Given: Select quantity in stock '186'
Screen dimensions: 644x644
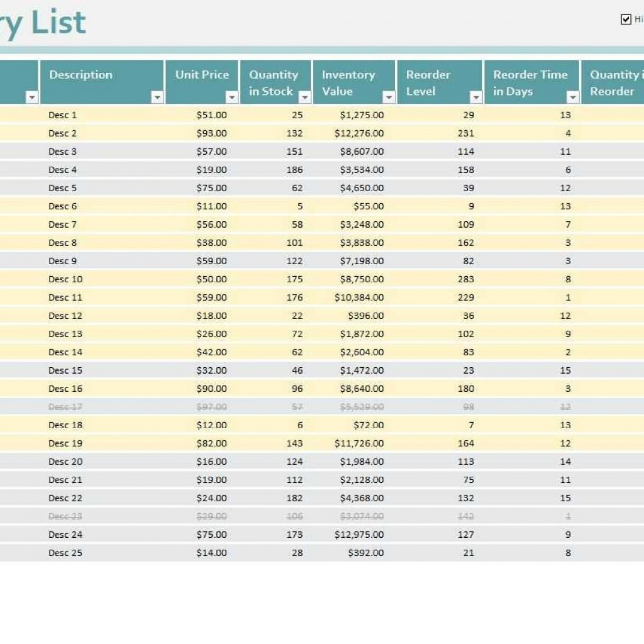Looking at the screenshot, I should point(294,170).
